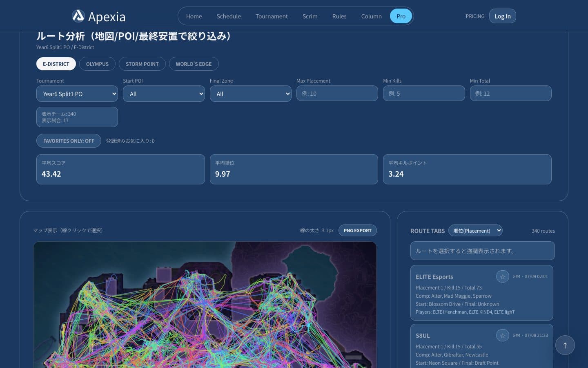The height and width of the screenshot is (368, 588).
Task: Open the Column nav item
Action: (x=372, y=16)
